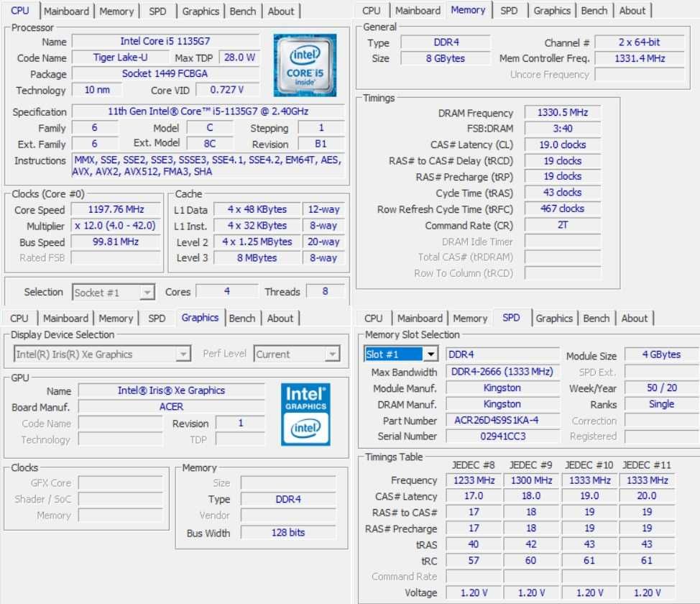Click the L1 Data value '4 x 48 KBytes'
Screen dimensions: 700x604
click(257, 209)
